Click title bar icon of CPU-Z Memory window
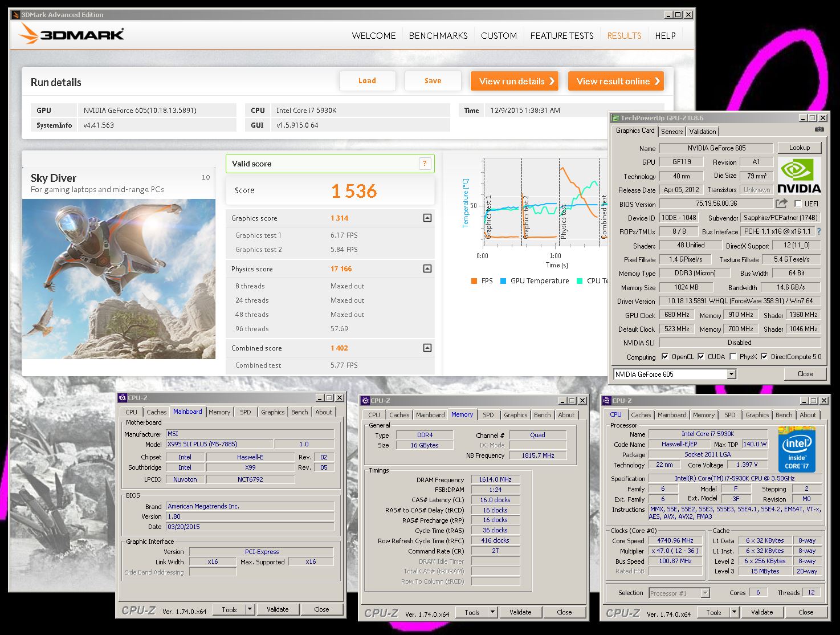 (x=365, y=401)
